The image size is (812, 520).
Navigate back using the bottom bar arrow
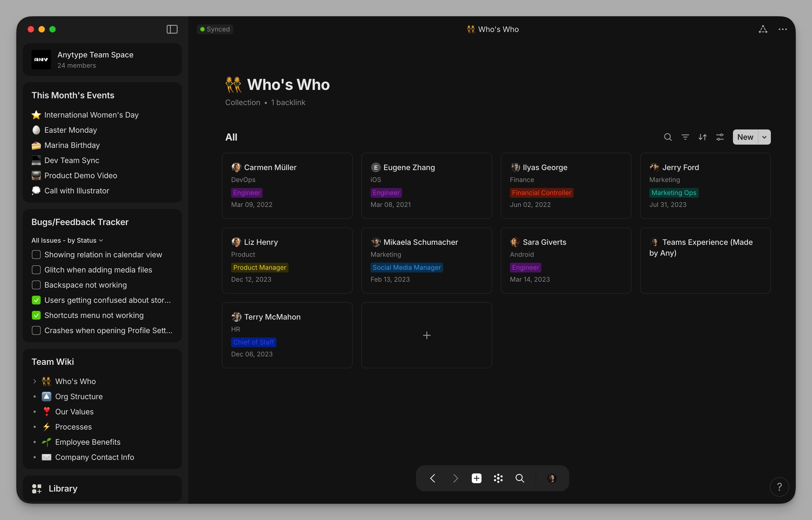pyautogui.click(x=433, y=478)
